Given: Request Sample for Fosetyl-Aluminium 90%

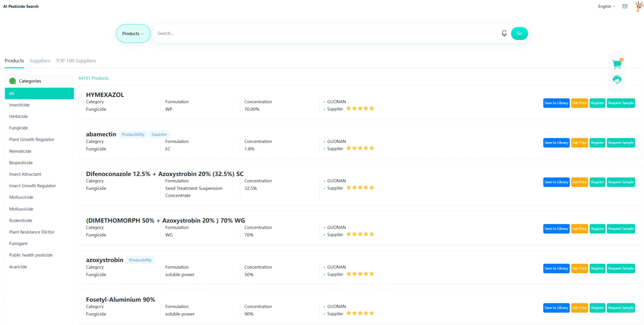Looking at the screenshot, I should point(621,308).
